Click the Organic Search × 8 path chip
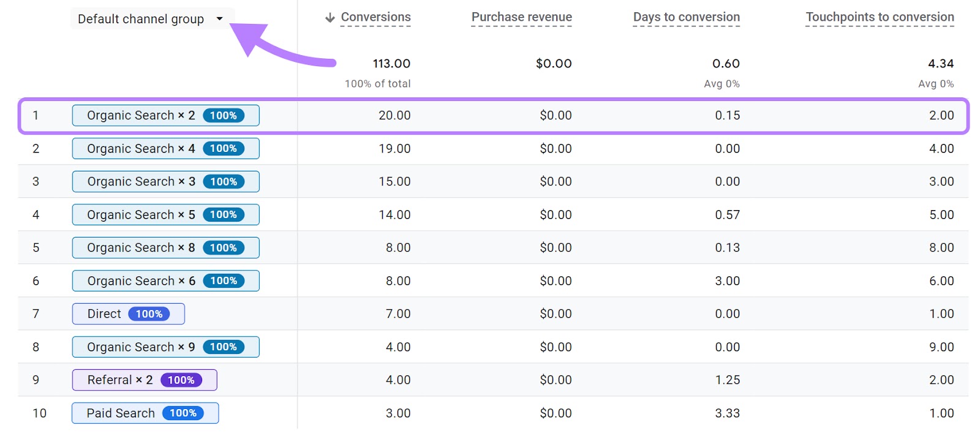The image size is (980, 444). 140,247
